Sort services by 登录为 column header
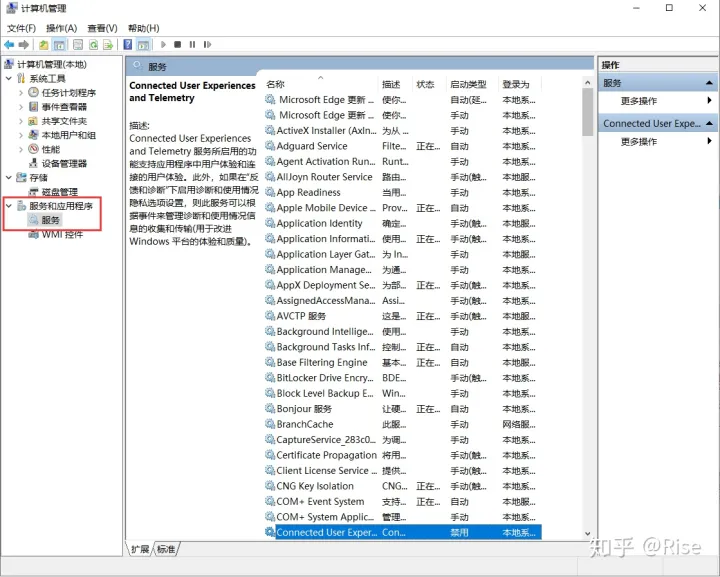 point(520,84)
